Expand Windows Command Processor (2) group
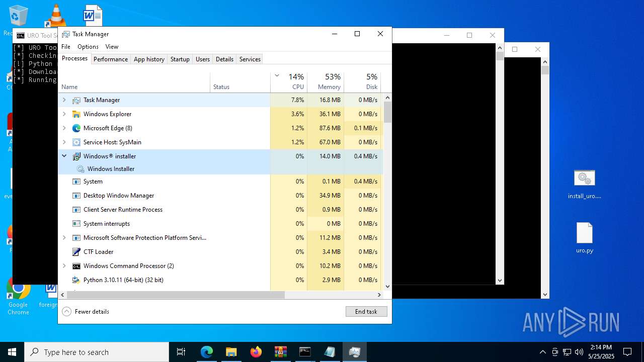644x362 pixels. click(x=64, y=266)
